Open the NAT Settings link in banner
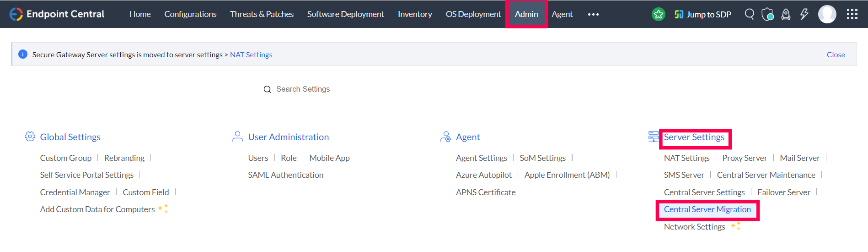868x252 pixels. [251, 55]
